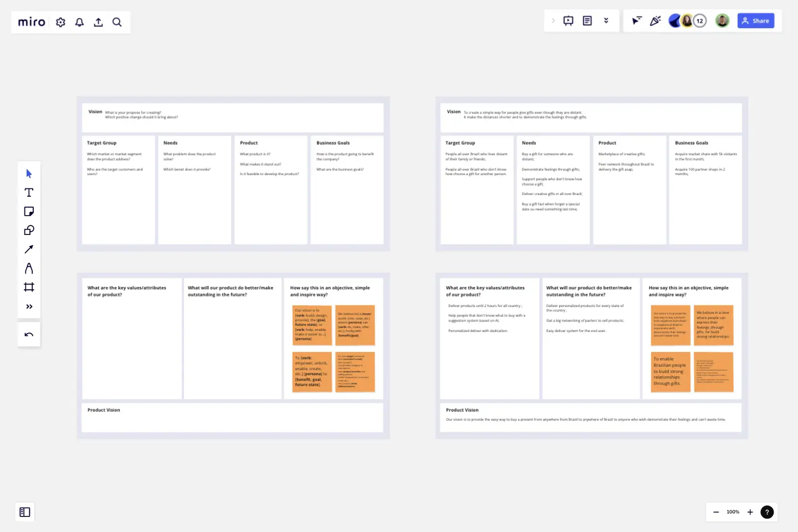Toggle the Frames panel open
Screen dimensions: 798x532
click(24, 512)
